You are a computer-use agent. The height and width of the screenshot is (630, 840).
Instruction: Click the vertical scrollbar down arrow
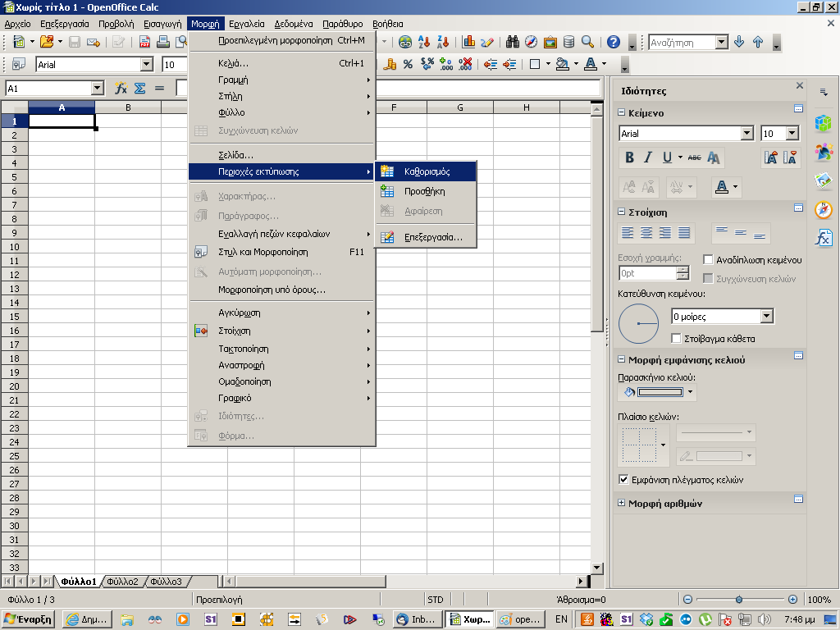click(x=597, y=568)
